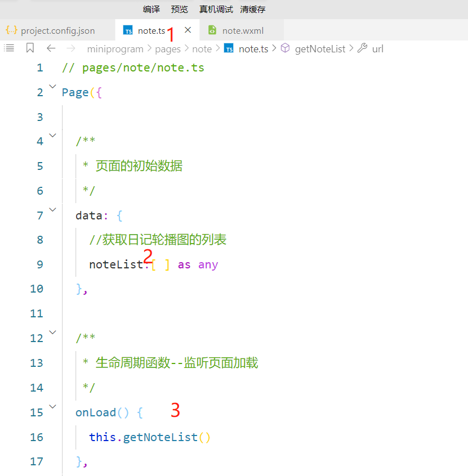This screenshot has height=476, width=468.
Task: Click 'getNoteList' call on line 16
Action: pos(160,437)
